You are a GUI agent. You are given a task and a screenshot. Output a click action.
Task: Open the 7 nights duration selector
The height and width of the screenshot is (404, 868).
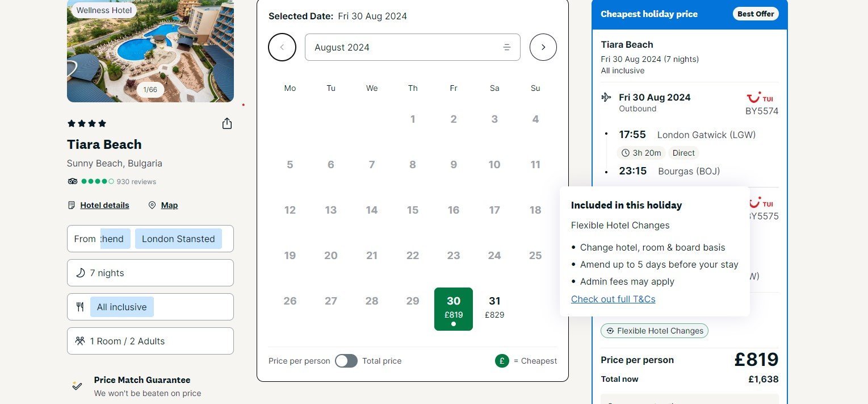[x=150, y=273]
